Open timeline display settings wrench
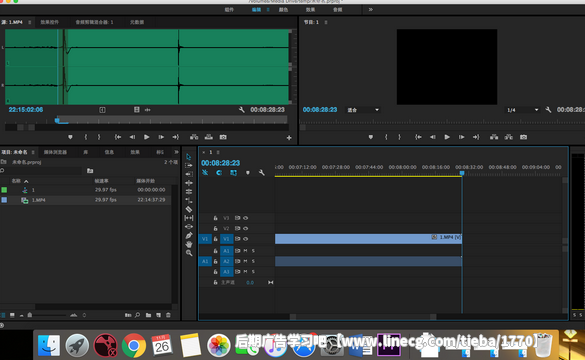Image resolution: width=585 pixels, height=360 pixels. [x=262, y=172]
